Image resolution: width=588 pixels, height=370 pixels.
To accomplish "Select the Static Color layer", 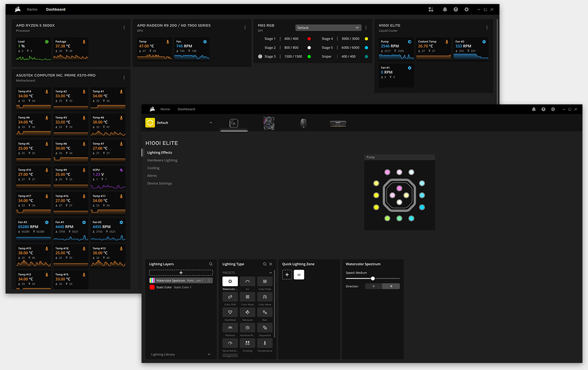I will coord(181,287).
